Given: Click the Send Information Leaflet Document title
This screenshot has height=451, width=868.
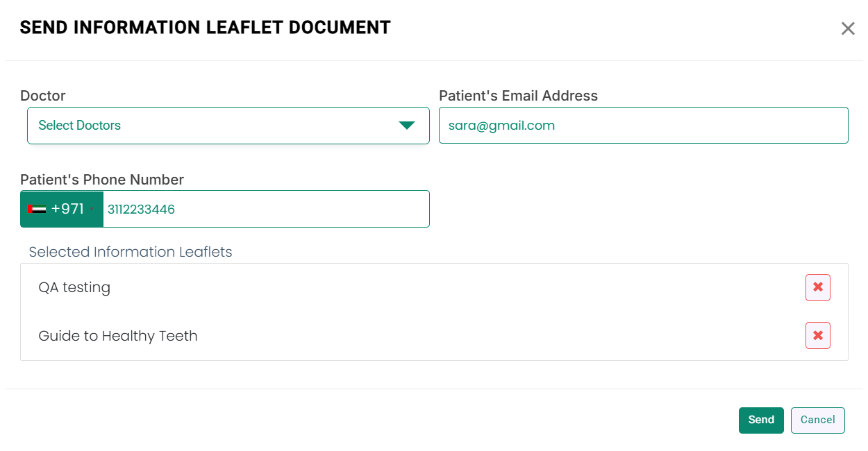Looking at the screenshot, I should [x=205, y=28].
